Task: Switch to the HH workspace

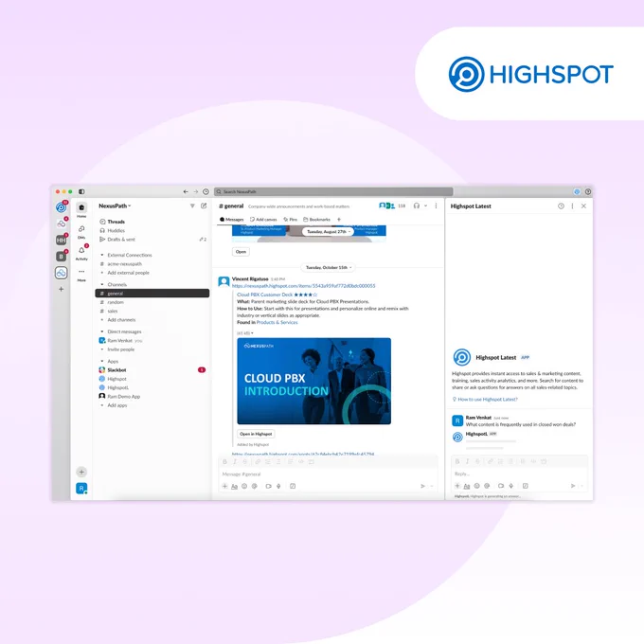Action: click(x=62, y=240)
